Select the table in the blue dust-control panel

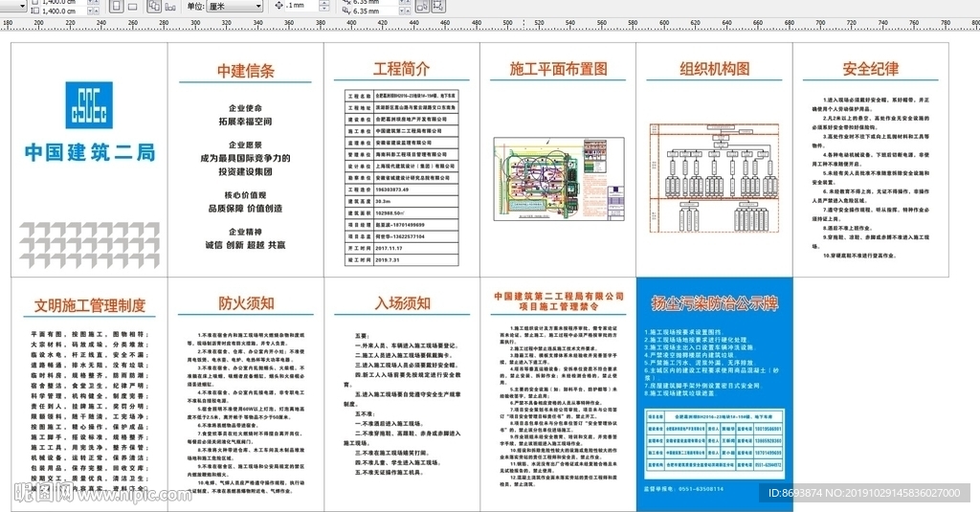(x=714, y=444)
